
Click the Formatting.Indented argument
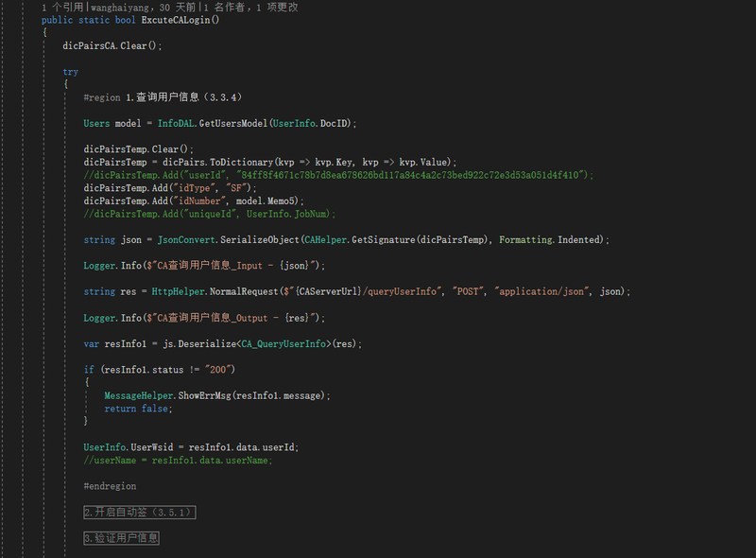coord(549,240)
